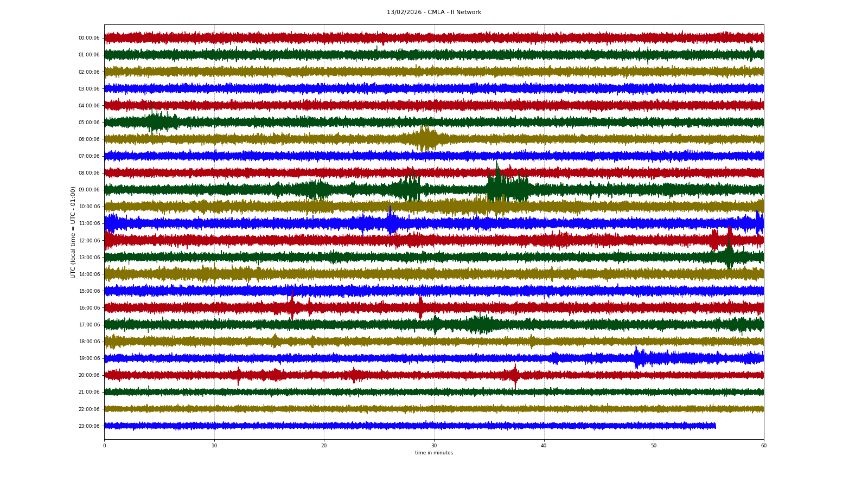Click the vertical UTC local time axis label
The image size is (868, 488).
pos(73,232)
